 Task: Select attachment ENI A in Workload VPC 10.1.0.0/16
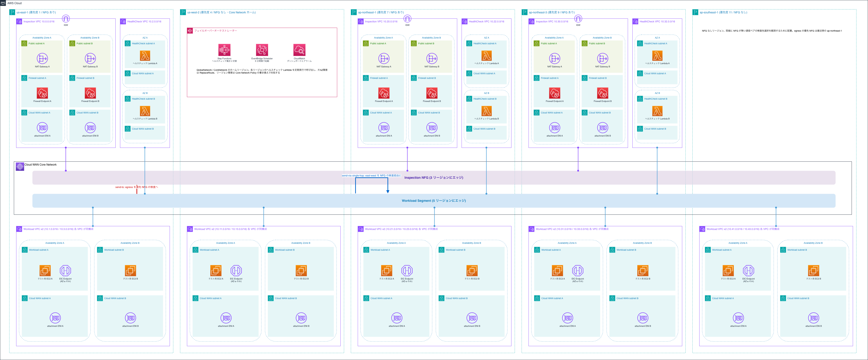[x=55, y=318]
